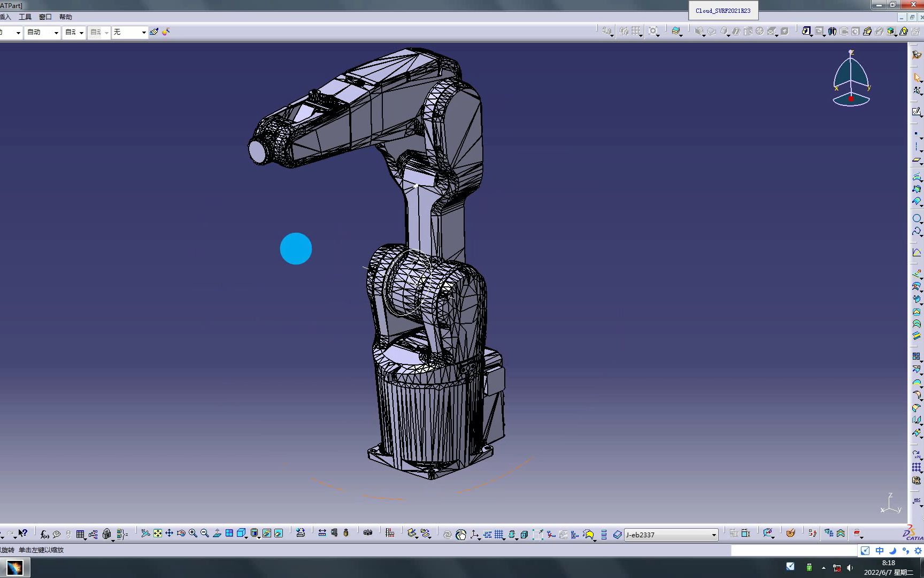This screenshot has width=924, height=578.
Task: Click the blue sphere in the 3D viewport
Action: coord(296,248)
